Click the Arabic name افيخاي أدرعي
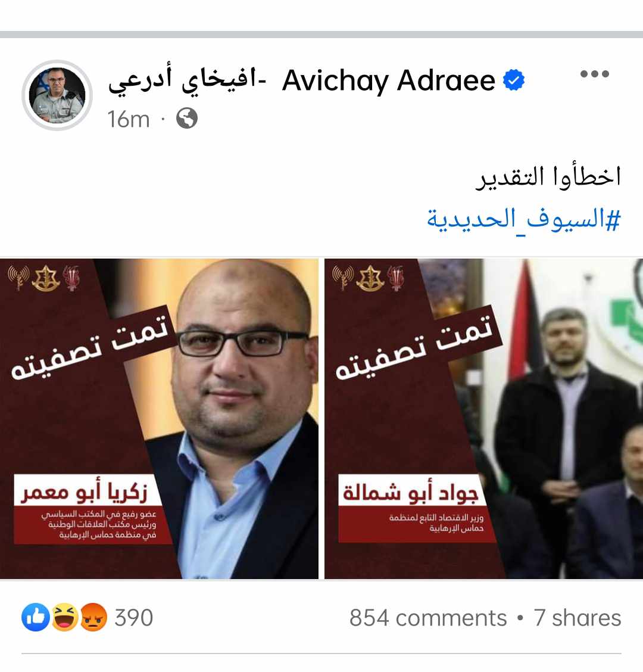Screen dimensions: 643x672 click(x=187, y=82)
